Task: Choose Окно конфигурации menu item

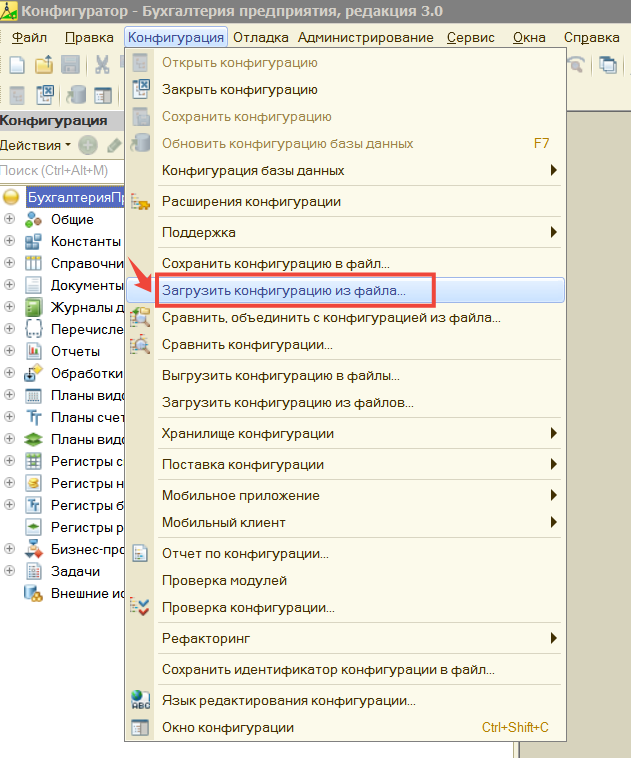Action: [345, 728]
